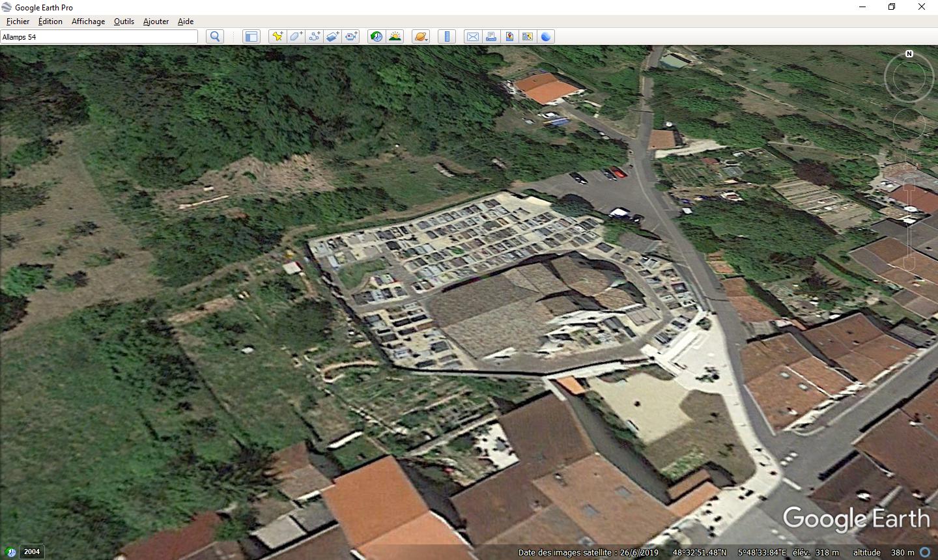This screenshot has height=560, width=938.
Task: Click the 2004 historical imagery button
Action: pos(32,552)
